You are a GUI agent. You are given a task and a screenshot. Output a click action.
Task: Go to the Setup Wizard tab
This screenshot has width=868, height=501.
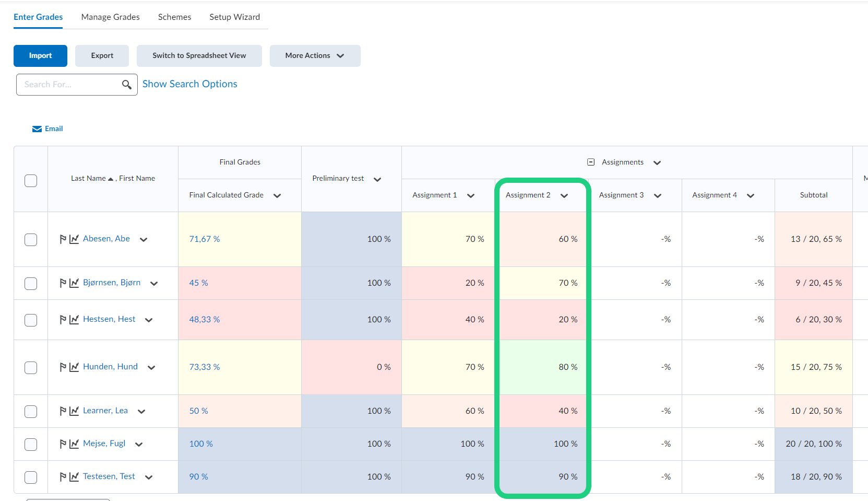(234, 17)
